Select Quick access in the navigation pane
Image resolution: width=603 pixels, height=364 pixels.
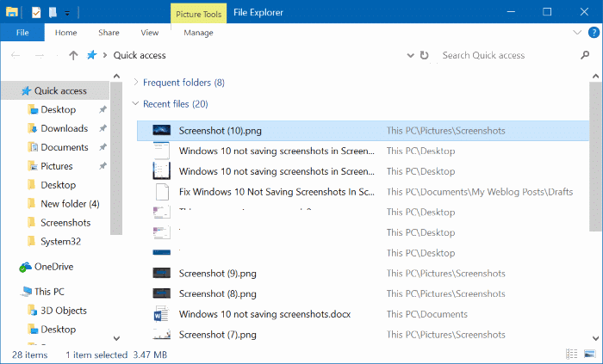(x=55, y=90)
